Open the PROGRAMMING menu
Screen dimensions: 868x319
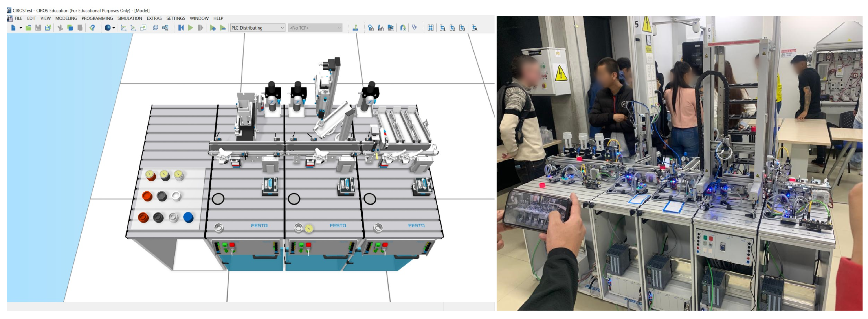(x=97, y=18)
